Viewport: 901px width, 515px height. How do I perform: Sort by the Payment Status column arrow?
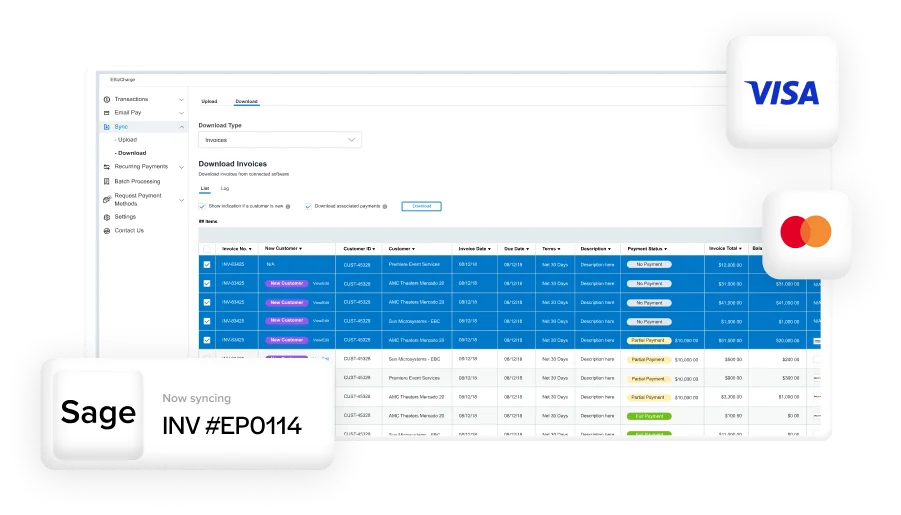(x=665, y=249)
